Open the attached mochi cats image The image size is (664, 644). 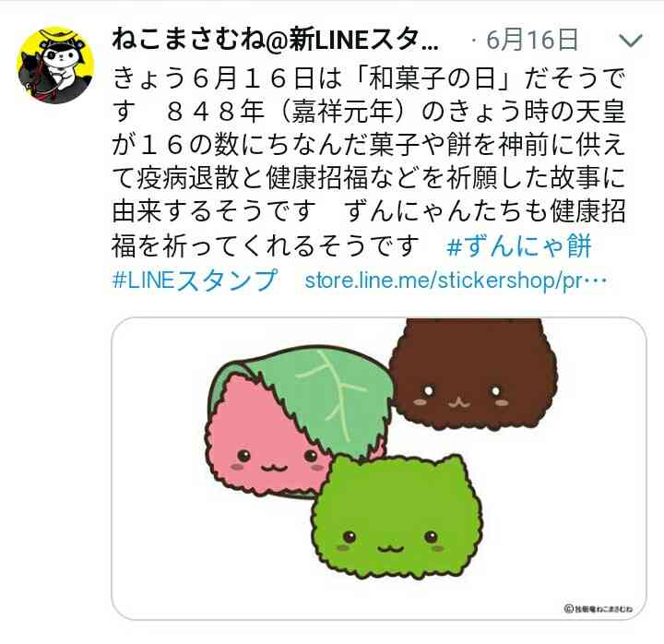click(x=379, y=468)
